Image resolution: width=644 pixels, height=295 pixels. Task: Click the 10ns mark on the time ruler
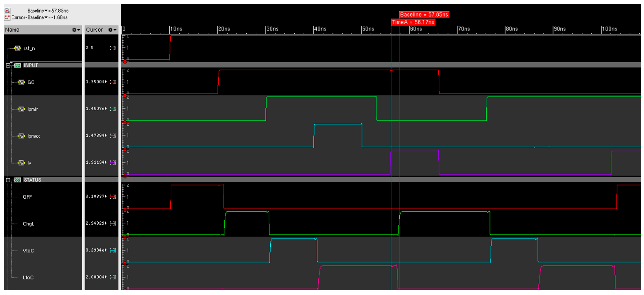click(x=176, y=29)
